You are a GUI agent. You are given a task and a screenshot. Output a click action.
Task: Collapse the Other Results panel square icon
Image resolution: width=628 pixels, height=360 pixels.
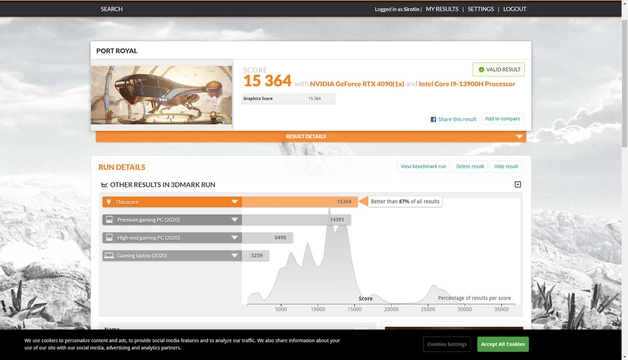(517, 185)
